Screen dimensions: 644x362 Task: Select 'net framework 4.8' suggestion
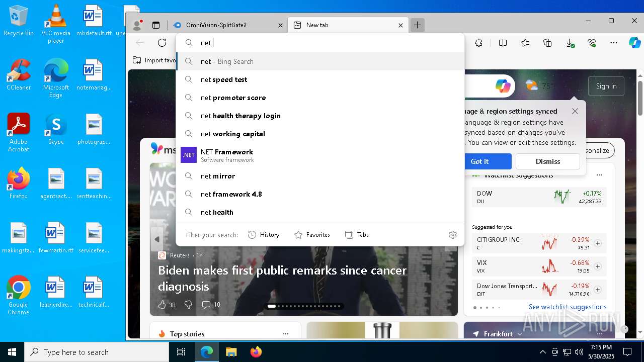click(x=320, y=194)
